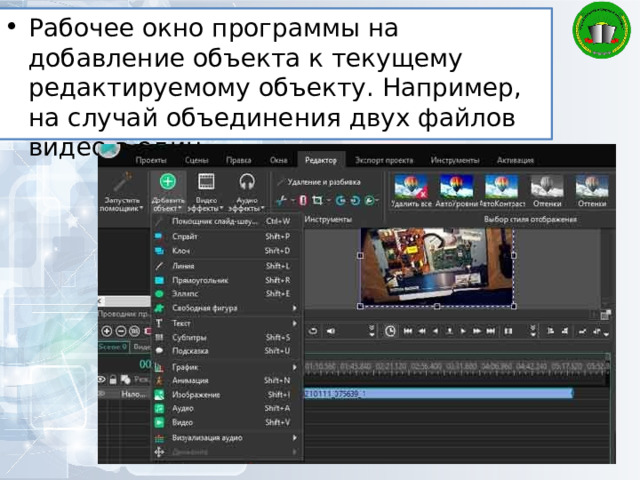
Task: Click the fast-forward button
Action: [477, 331]
